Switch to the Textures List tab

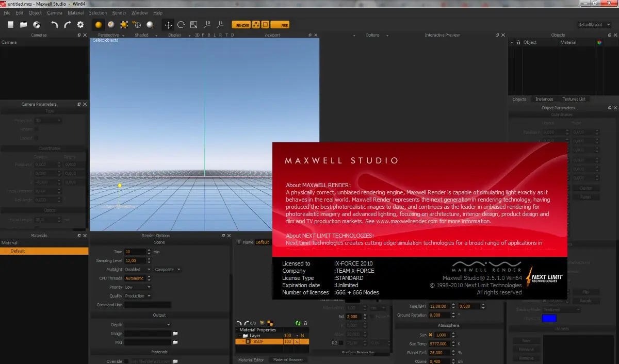[574, 99]
